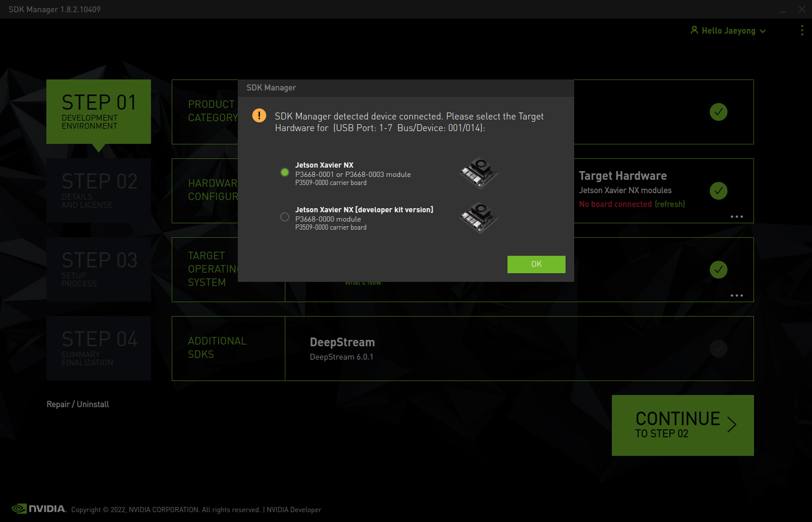Click Target Operating System green checkmark
This screenshot has width=812, height=522.
coord(719,270)
